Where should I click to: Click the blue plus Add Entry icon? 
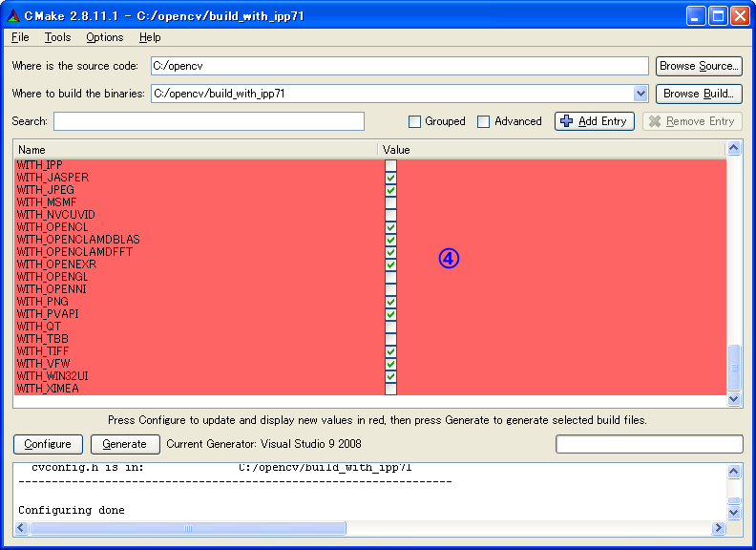567,121
